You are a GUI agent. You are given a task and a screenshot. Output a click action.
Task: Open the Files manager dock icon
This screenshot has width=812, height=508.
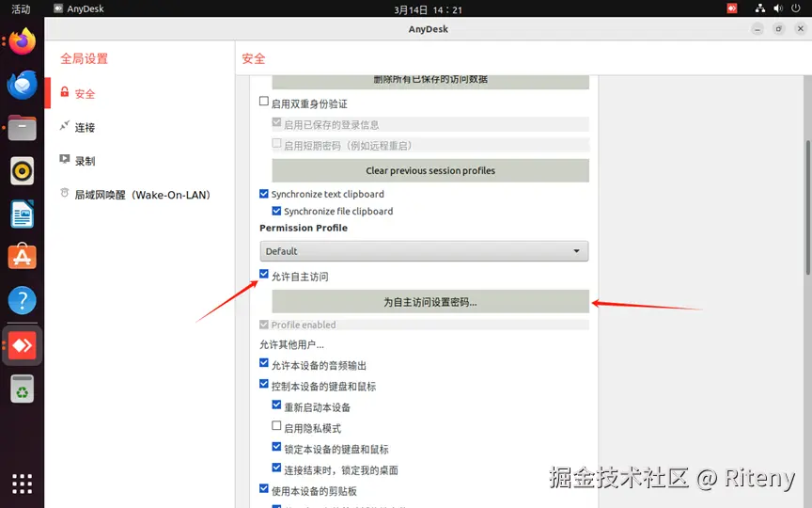22,128
